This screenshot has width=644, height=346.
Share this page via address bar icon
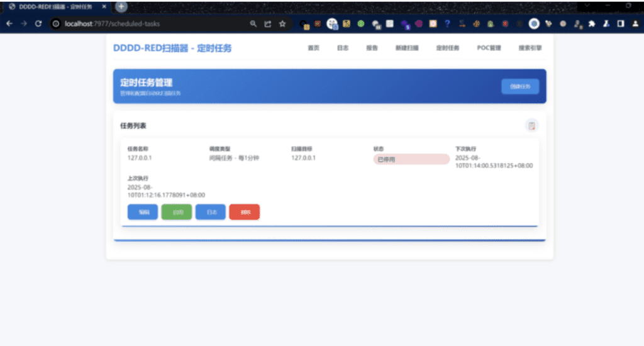[268, 24]
